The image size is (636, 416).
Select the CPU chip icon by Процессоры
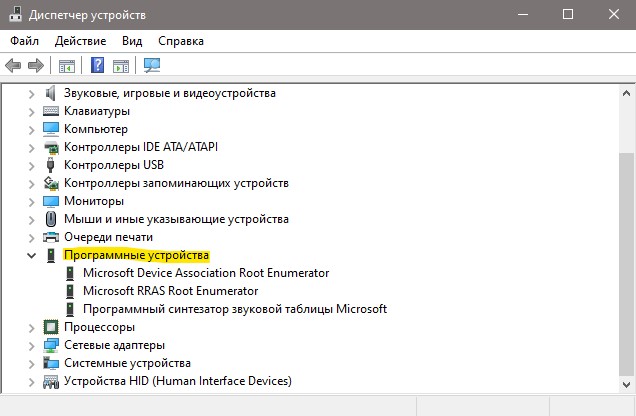51,327
